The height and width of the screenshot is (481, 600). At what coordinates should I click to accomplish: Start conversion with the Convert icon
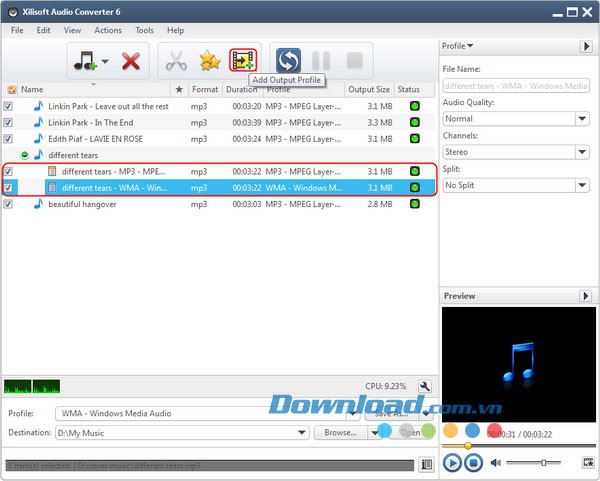[x=288, y=60]
